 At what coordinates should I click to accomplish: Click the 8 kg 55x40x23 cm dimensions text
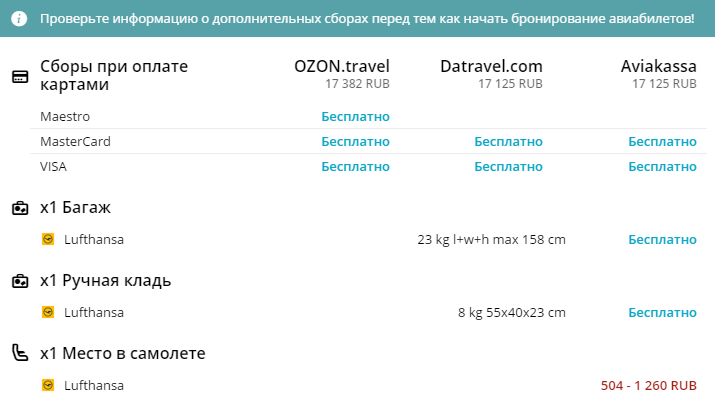[x=511, y=312]
